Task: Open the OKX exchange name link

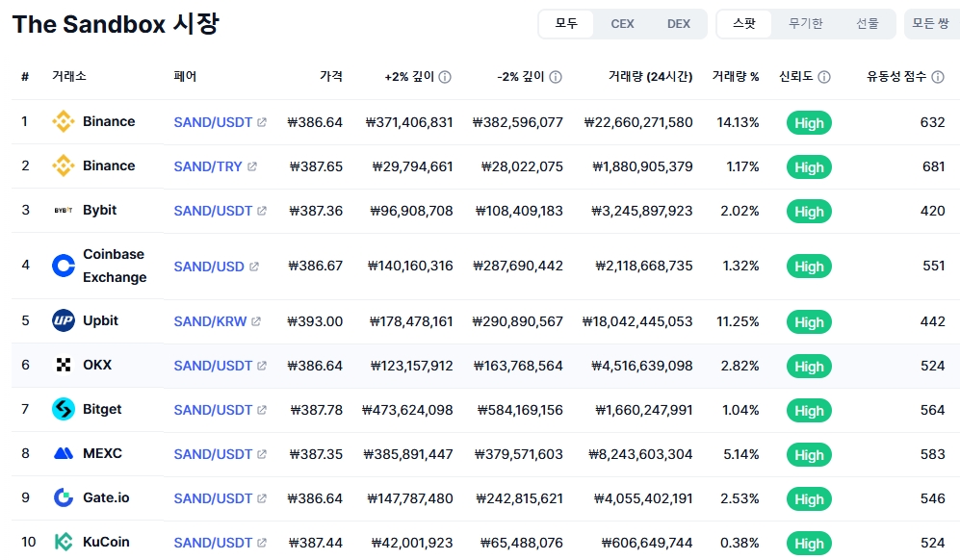Action: coord(97,365)
